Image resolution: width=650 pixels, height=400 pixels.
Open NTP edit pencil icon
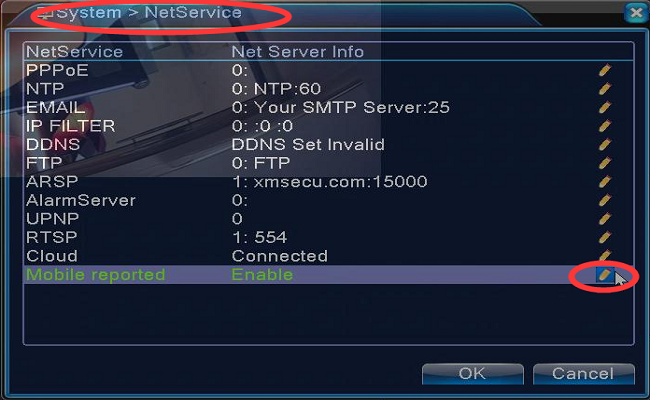click(605, 89)
